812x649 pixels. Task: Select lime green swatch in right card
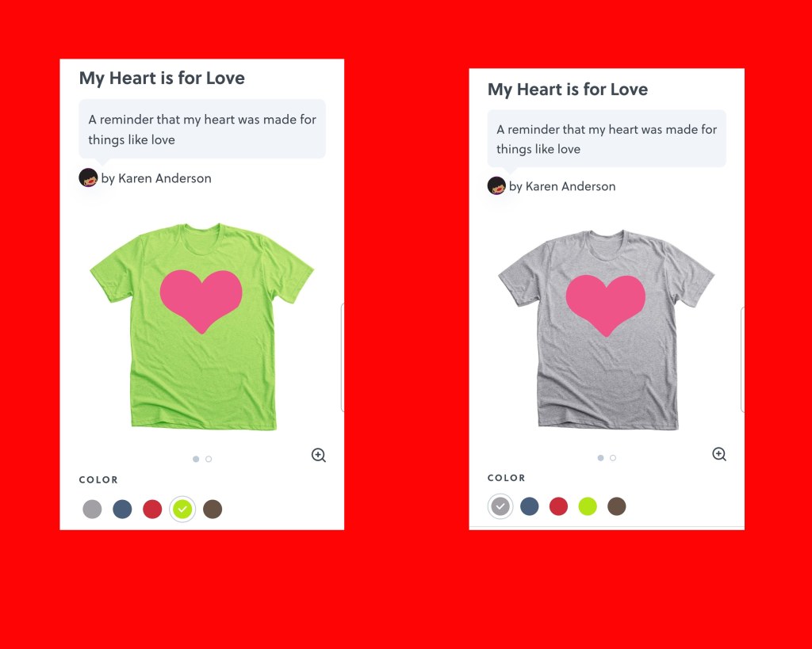(x=588, y=506)
